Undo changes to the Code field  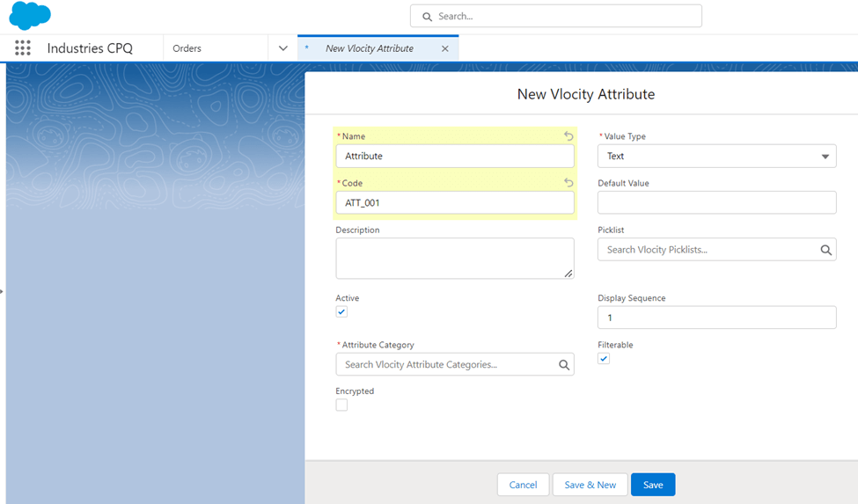point(568,183)
